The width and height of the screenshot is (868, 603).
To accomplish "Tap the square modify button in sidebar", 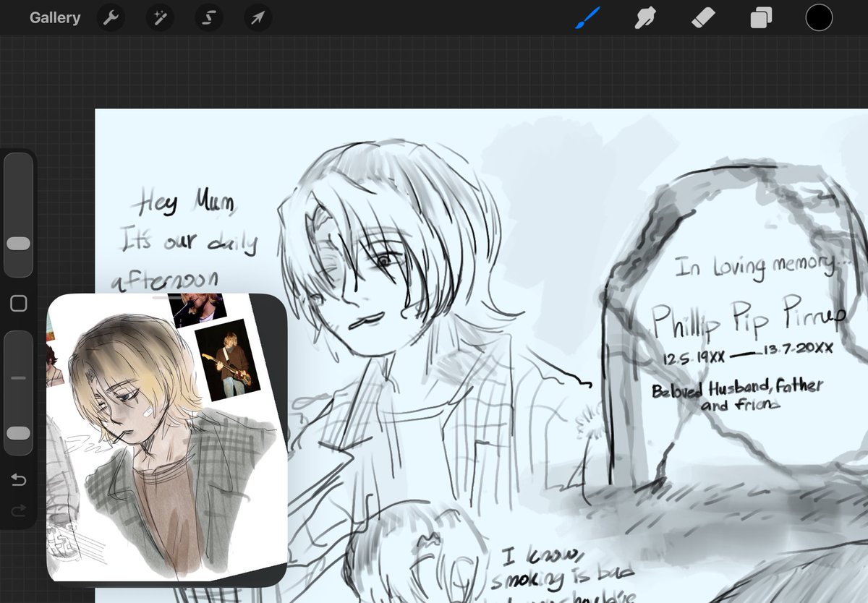I will point(19,304).
